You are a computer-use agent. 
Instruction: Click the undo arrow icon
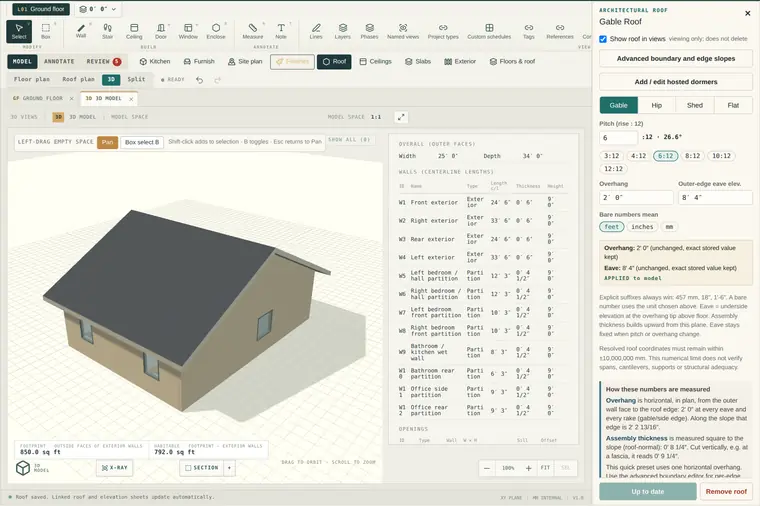[200, 80]
